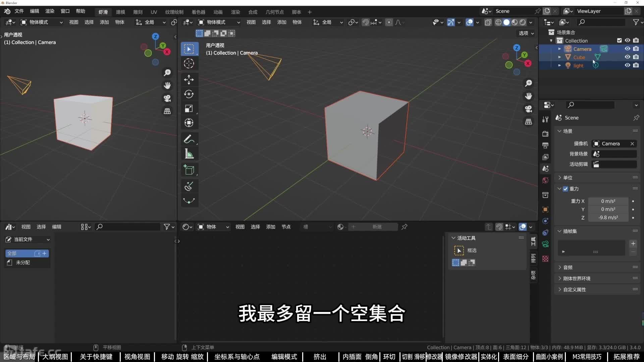Click the camera icon in left viewport
Viewport: 644px width, 362px height.
click(x=167, y=98)
